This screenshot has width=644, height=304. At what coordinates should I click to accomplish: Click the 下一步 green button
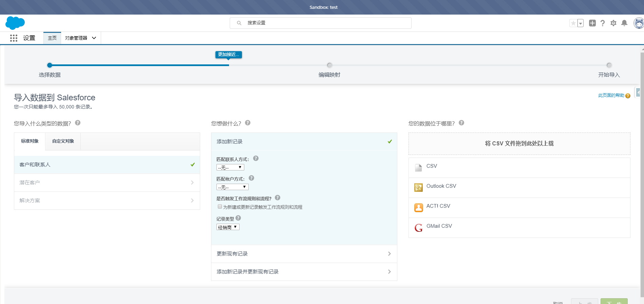click(614, 301)
